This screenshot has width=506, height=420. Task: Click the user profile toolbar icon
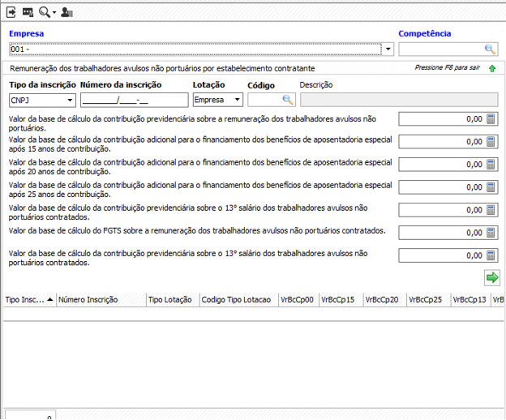[66, 13]
